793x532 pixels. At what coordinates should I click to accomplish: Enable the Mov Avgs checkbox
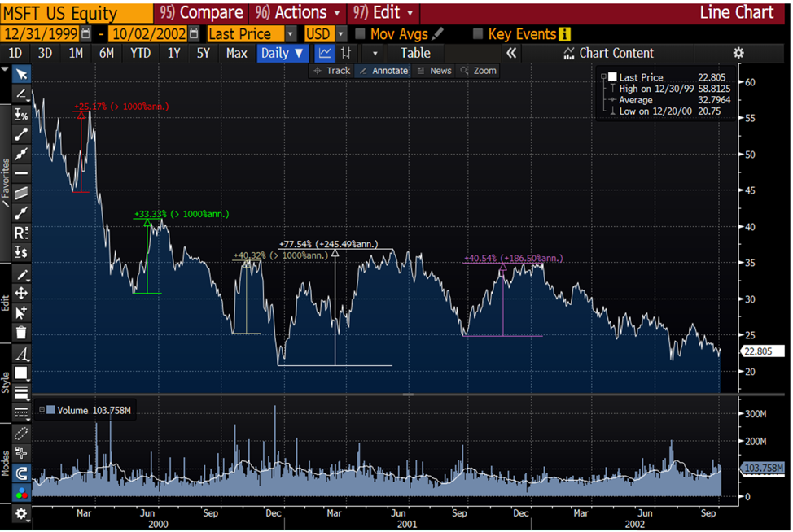point(360,34)
